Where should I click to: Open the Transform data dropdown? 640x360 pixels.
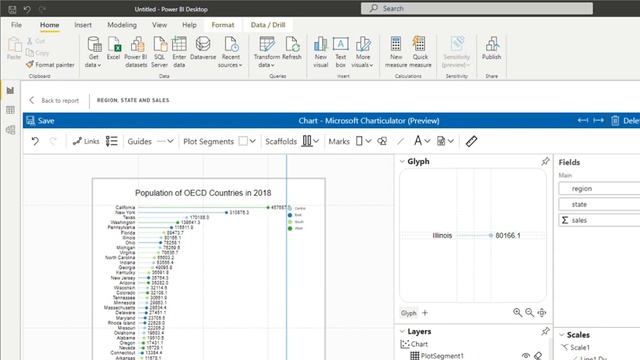267,52
